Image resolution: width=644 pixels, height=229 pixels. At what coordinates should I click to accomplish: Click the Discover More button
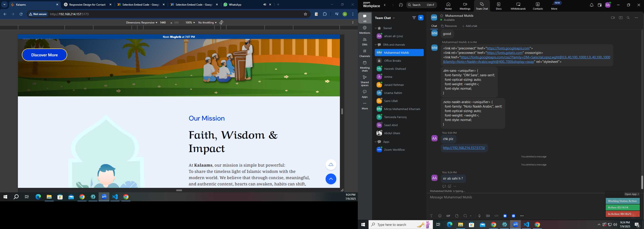pyautogui.click(x=44, y=55)
